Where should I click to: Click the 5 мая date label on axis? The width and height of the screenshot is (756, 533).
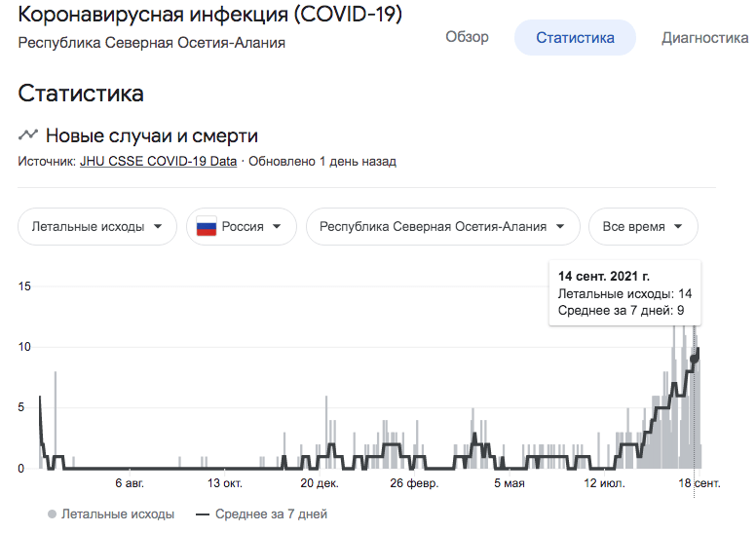[510, 483]
